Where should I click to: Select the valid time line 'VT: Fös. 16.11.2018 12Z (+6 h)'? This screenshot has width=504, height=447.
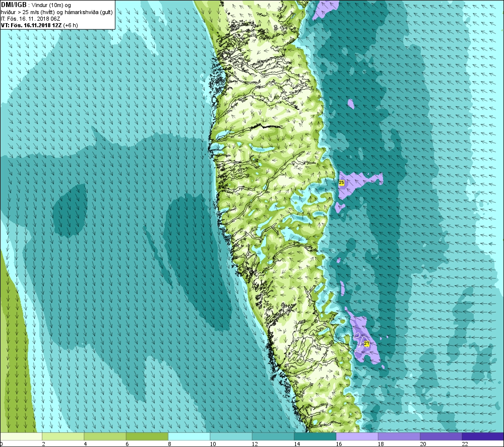coord(39,25)
